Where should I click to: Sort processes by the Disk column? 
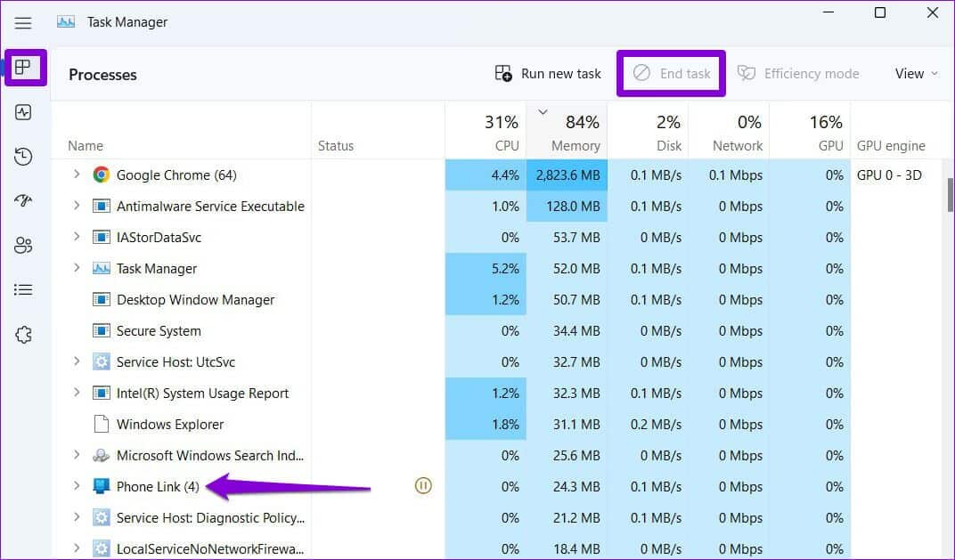[x=648, y=131]
